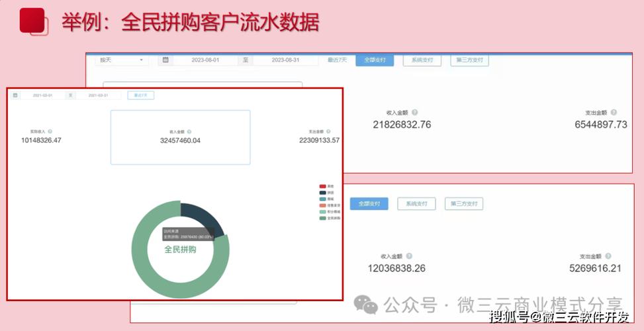Screen dimensions: 644x331
Task: Click the 全民拼购 label in donut center
Action: 180,250
